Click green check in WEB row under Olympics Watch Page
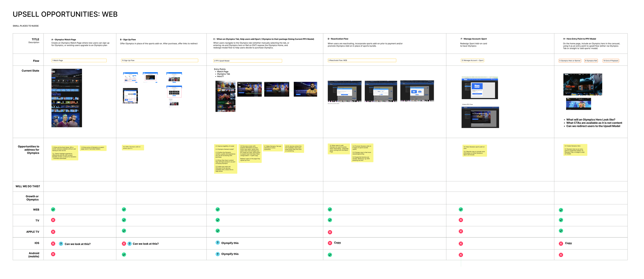Screen dimensions: 644x279 point(53,210)
